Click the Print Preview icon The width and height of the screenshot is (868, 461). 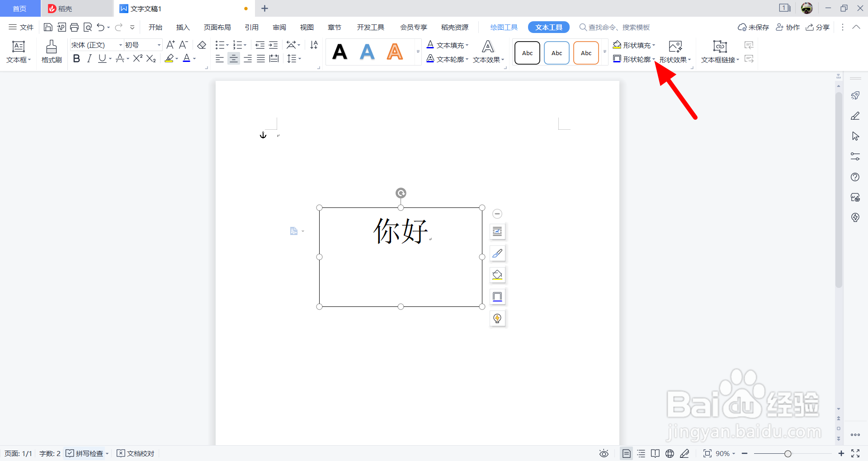pos(88,28)
